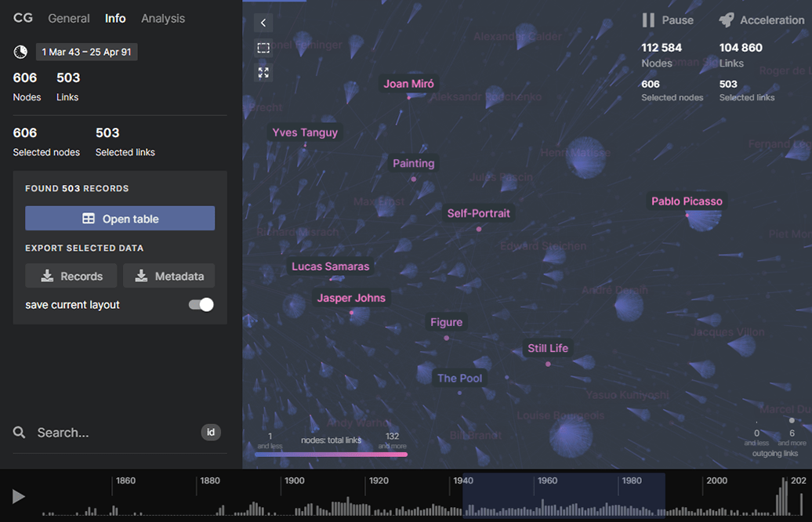Select the Info tab
This screenshot has height=522, width=812.
[115, 18]
